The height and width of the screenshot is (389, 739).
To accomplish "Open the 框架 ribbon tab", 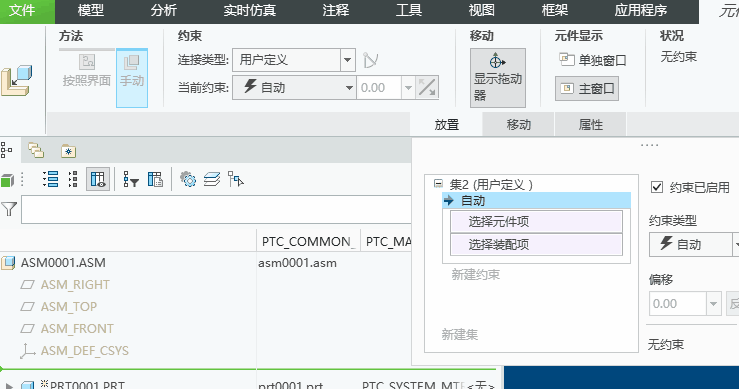I will pyautogui.click(x=555, y=10).
